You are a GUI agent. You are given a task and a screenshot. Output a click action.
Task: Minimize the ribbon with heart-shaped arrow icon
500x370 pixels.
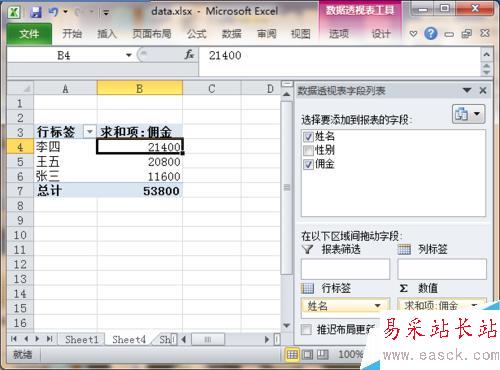point(413,34)
